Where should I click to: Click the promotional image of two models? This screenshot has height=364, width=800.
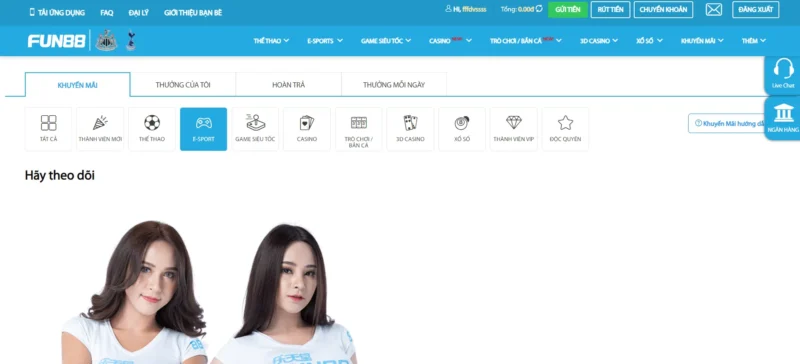pos(209,292)
